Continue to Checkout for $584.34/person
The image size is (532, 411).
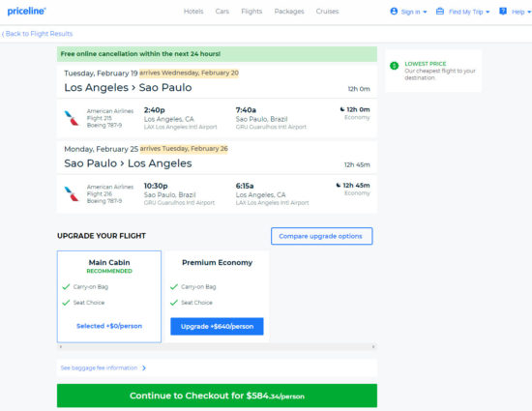pyautogui.click(x=217, y=396)
